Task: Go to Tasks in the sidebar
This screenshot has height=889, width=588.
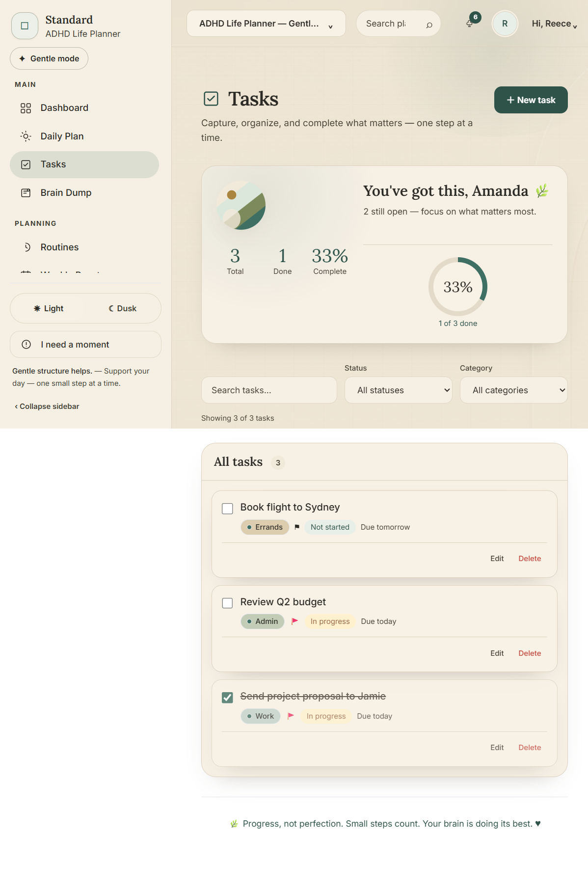Action: (84, 164)
